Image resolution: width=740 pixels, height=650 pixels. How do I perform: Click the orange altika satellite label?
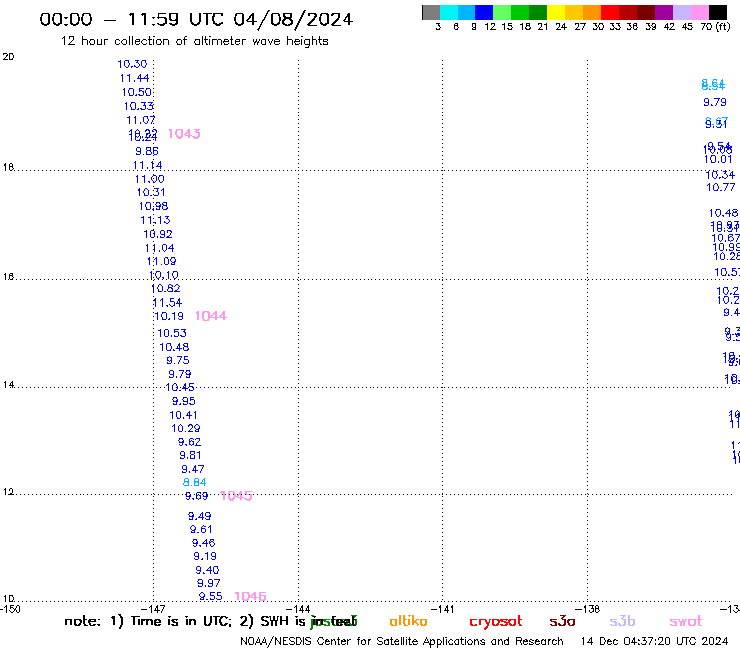pos(408,621)
